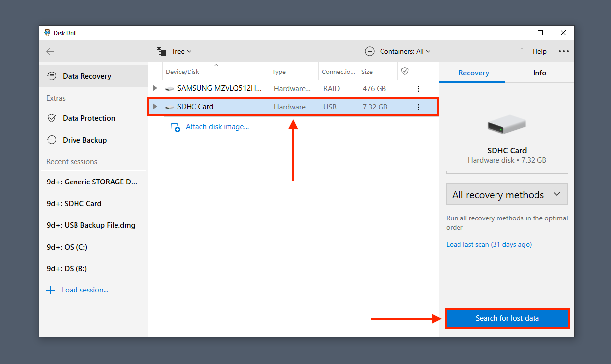The width and height of the screenshot is (611, 364).
Task: Click Load last scan (31 days ago)
Action: point(489,244)
